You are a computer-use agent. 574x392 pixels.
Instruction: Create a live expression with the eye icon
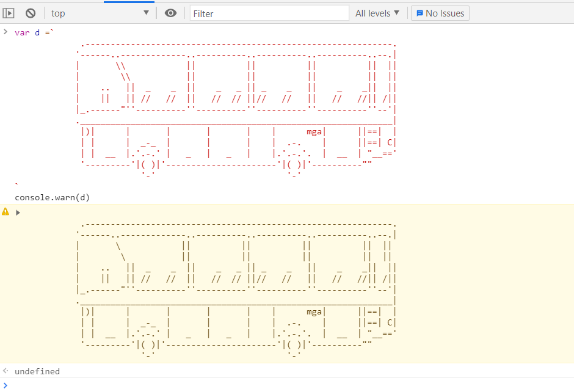click(170, 13)
